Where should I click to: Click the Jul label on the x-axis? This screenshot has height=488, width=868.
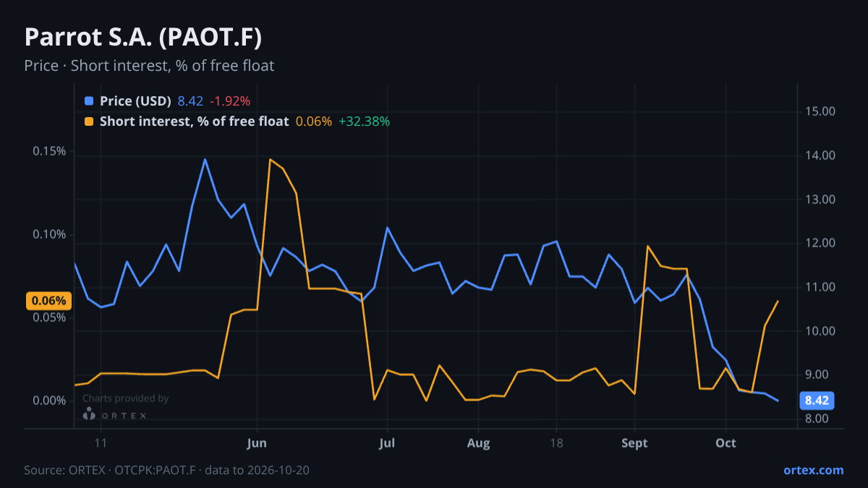click(387, 442)
